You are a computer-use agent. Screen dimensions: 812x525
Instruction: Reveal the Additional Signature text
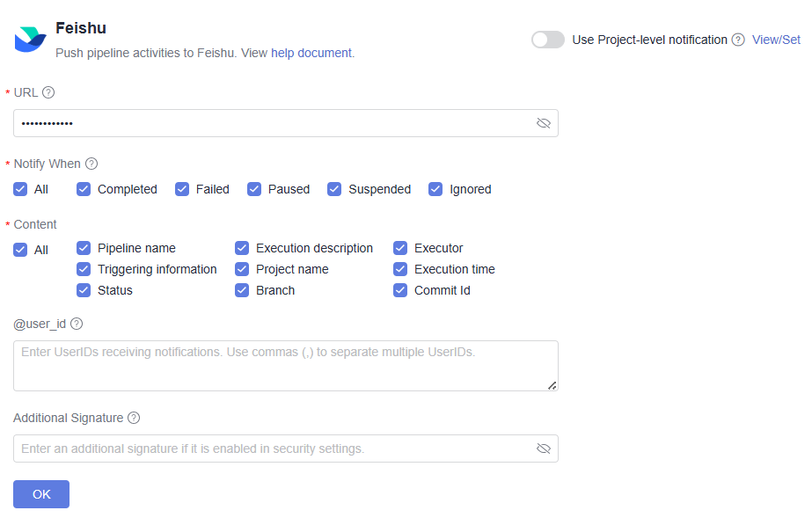point(544,448)
